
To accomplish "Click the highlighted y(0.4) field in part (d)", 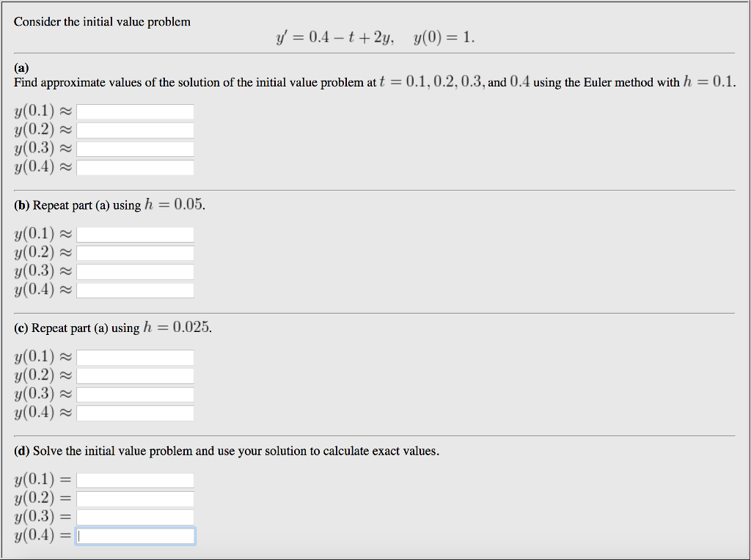I will coord(135,536).
